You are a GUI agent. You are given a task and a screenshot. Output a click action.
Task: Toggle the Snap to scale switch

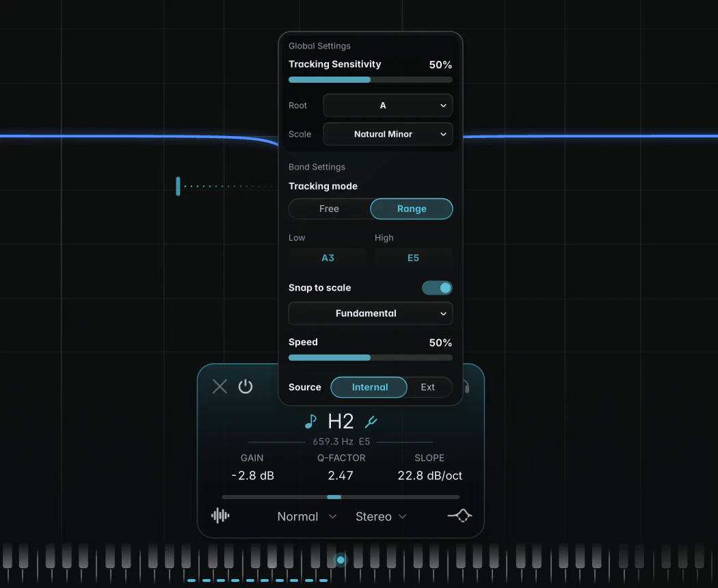[x=438, y=288]
